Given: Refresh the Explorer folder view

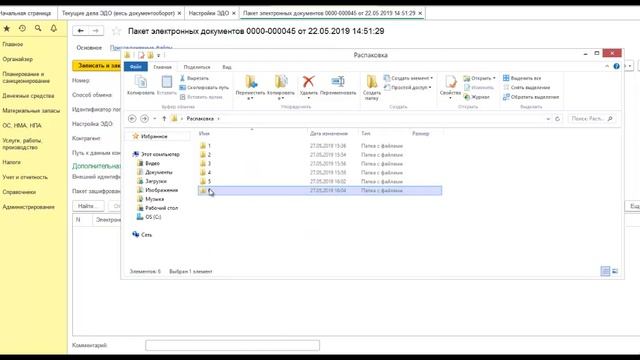Looking at the screenshot, I should (x=558, y=119).
